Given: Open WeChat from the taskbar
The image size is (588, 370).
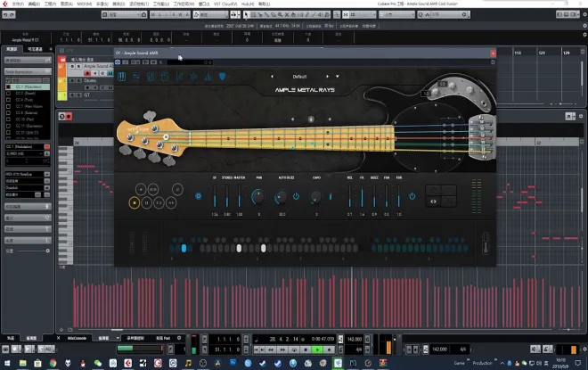Looking at the screenshot, I should click(x=98, y=363).
